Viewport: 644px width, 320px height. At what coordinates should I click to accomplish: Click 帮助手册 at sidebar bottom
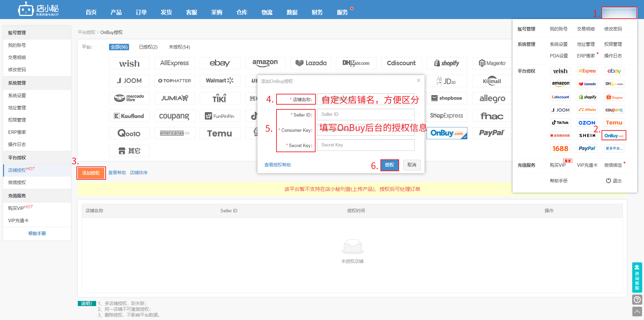pos(37,233)
